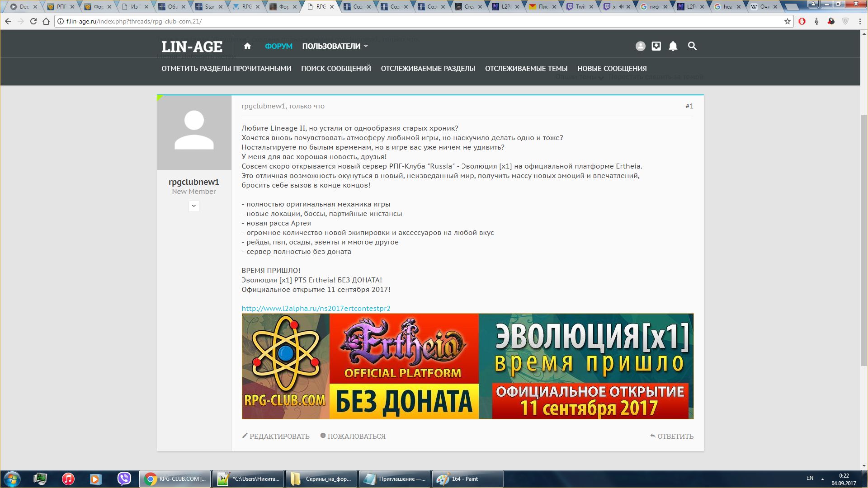Open the Notepad++ taskbar window
Viewport: 868px width, 488px height.
click(248, 479)
